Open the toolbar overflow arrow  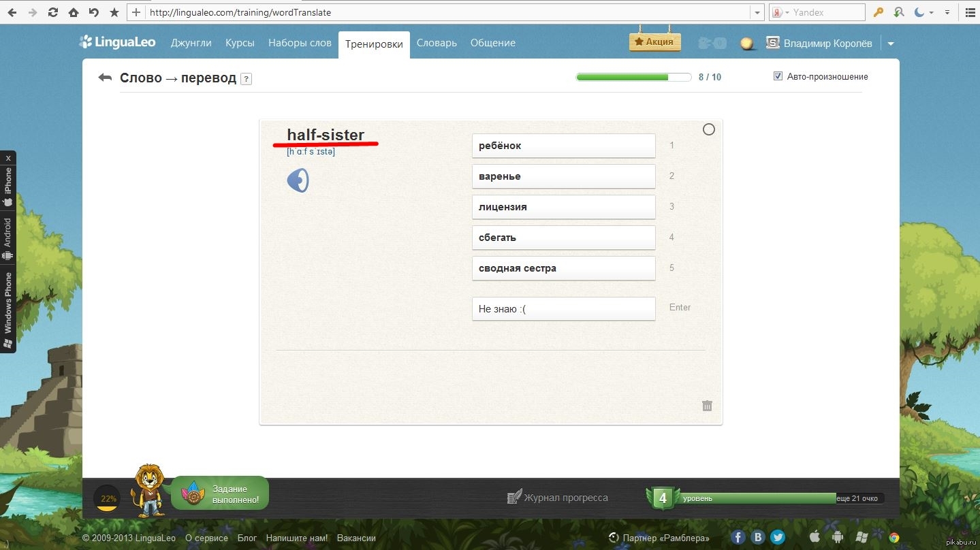coord(946,12)
